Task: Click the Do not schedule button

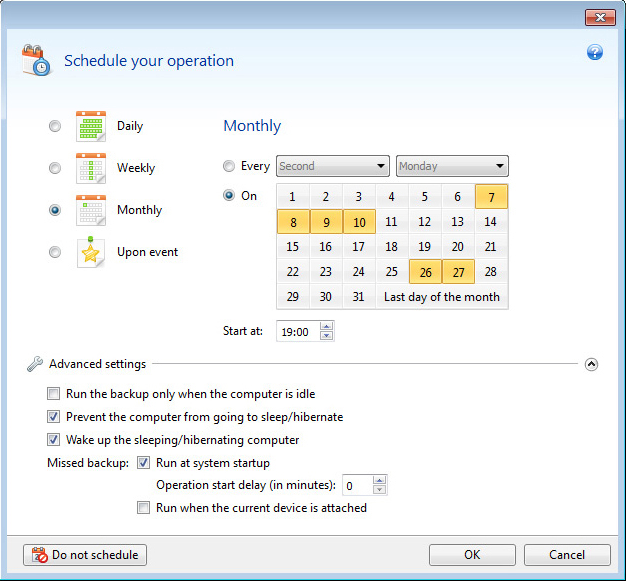Action: 85,555
